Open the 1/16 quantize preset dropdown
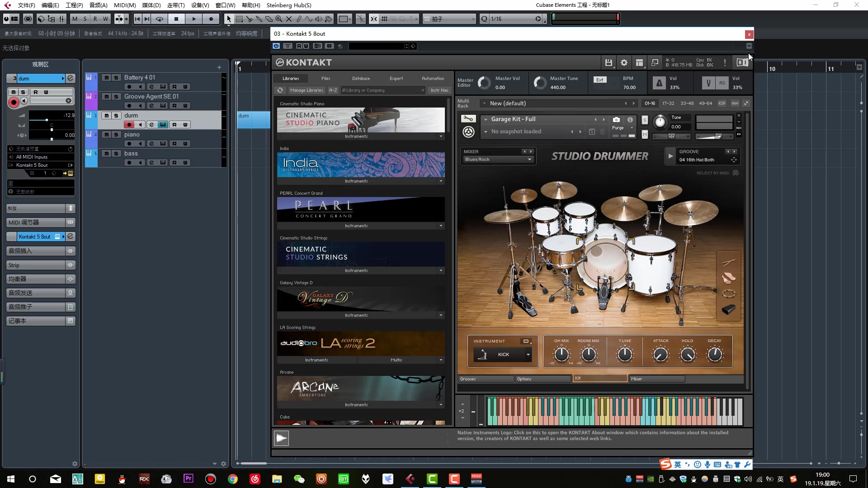This screenshot has height=488, width=868. tap(538, 19)
